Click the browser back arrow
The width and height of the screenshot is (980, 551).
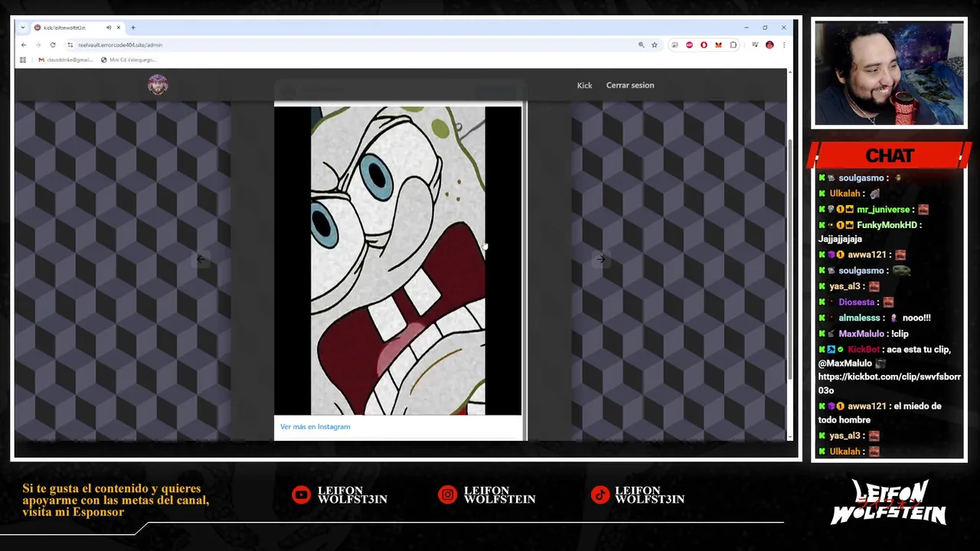(23, 45)
